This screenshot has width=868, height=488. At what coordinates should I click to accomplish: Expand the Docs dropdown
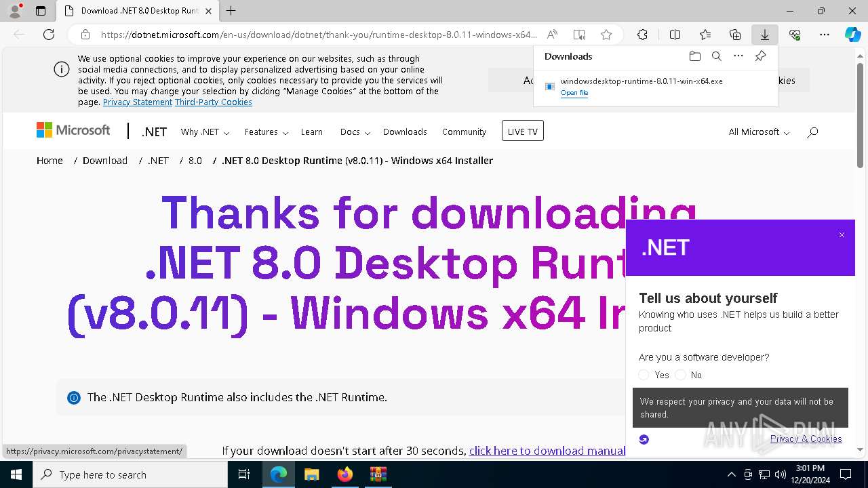pos(355,132)
